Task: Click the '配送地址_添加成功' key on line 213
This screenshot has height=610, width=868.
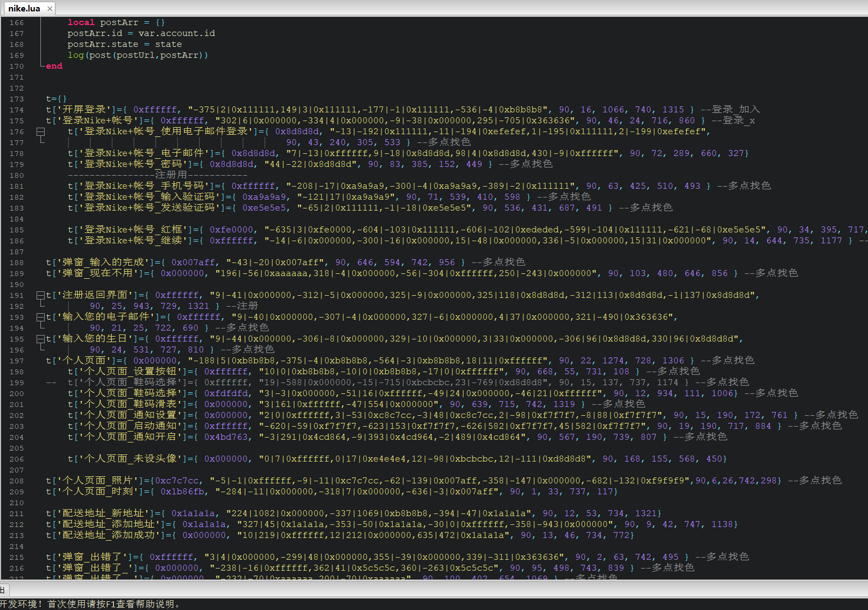Action: [109, 535]
